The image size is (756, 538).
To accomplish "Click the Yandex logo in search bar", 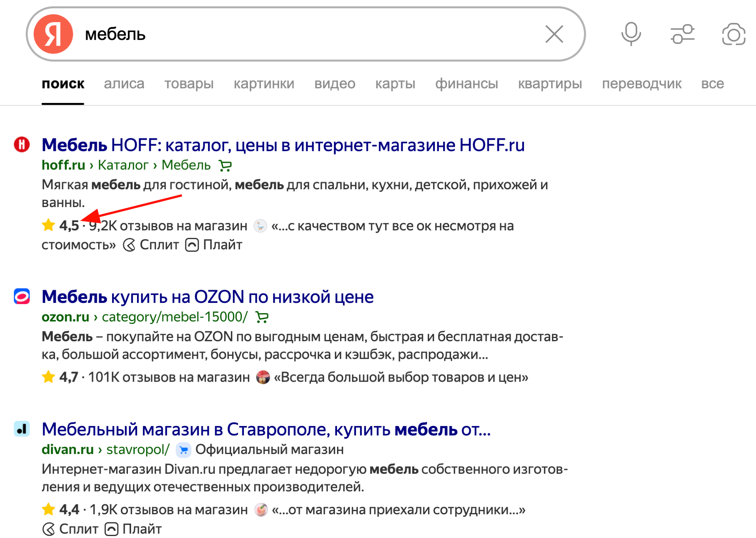I will click(53, 34).
